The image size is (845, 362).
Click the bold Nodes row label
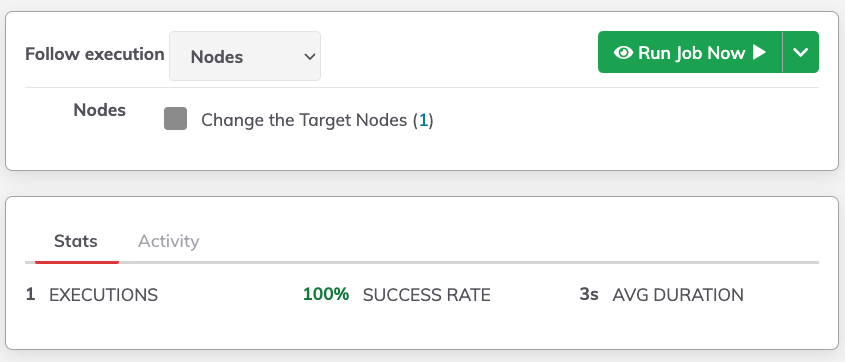coord(100,110)
